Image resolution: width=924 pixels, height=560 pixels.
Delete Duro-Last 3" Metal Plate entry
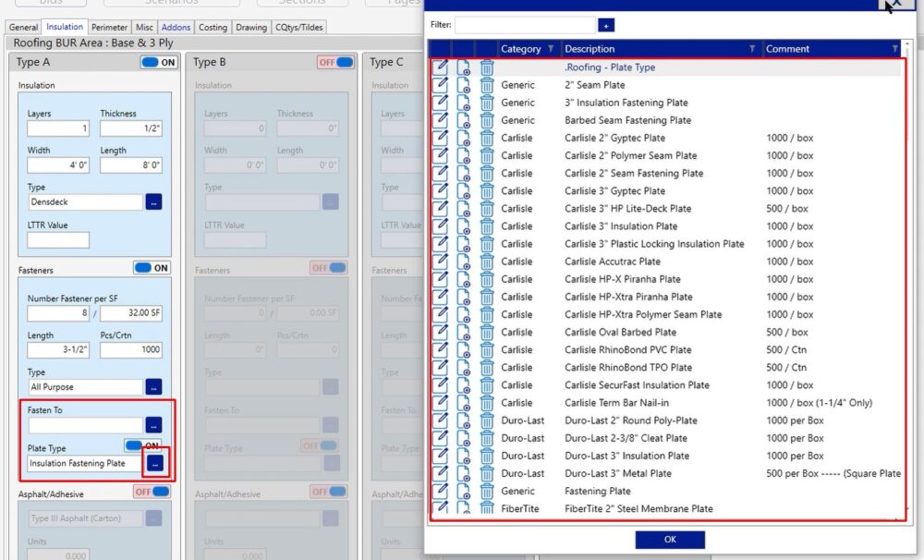coord(487,474)
